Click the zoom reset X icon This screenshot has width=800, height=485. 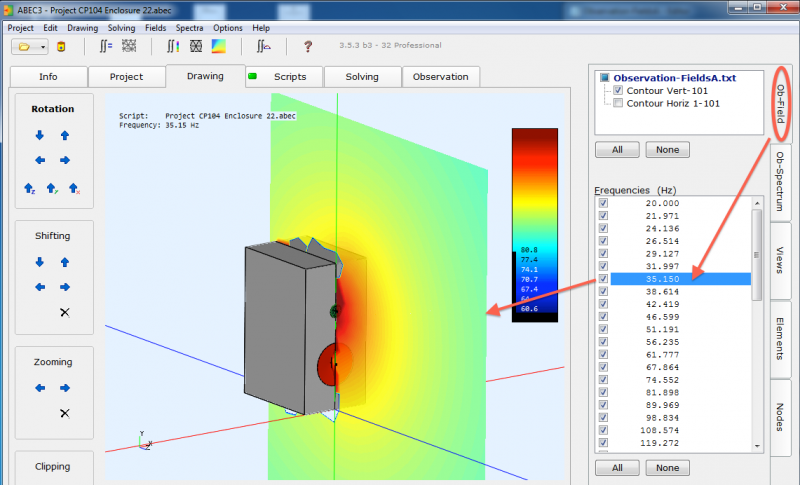pyautogui.click(x=65, y=413)
